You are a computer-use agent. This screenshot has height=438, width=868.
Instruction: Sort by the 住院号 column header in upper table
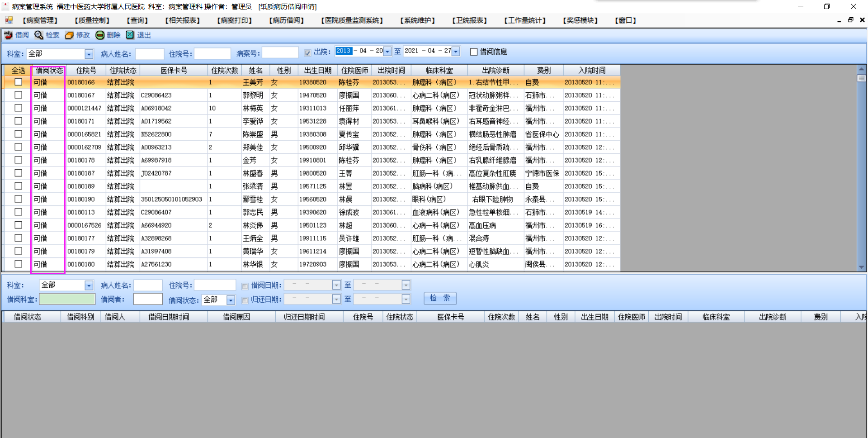[x=86, y=70]
